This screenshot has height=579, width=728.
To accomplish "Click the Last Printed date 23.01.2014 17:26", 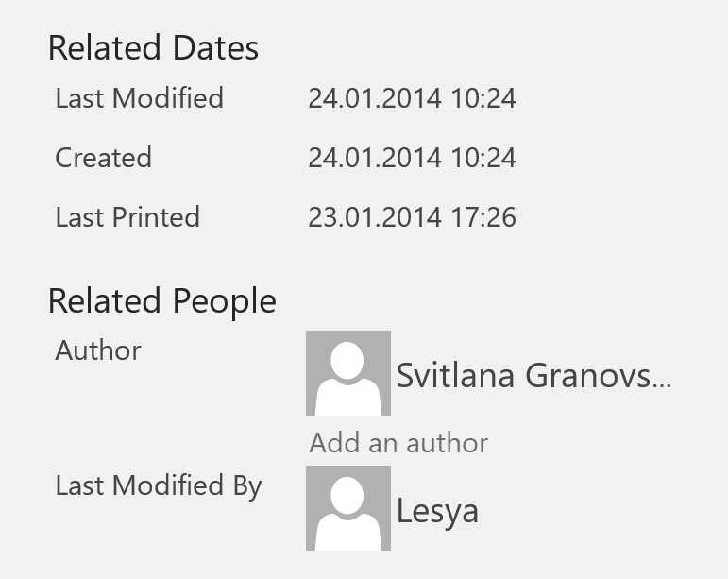I will [412, 217].
